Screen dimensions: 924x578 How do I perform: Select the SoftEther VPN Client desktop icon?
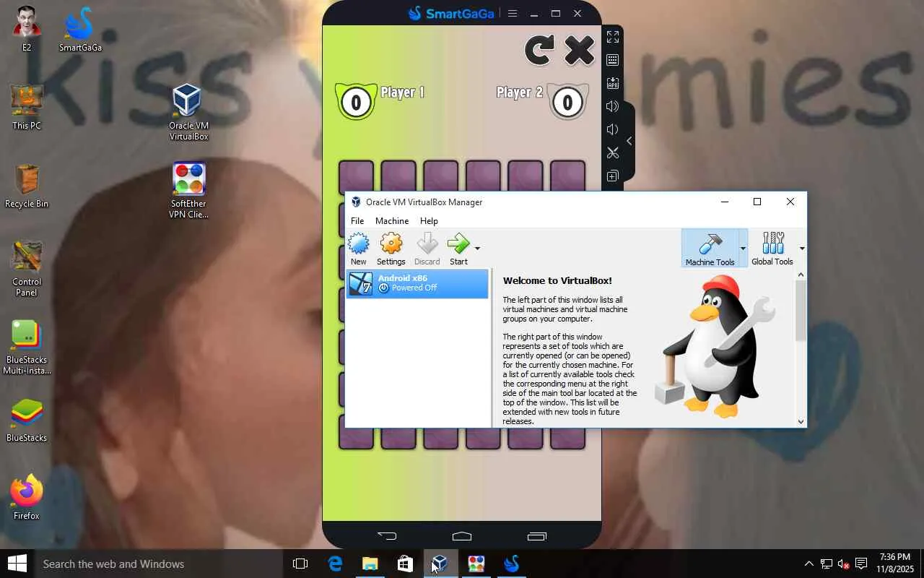[188, 190]
